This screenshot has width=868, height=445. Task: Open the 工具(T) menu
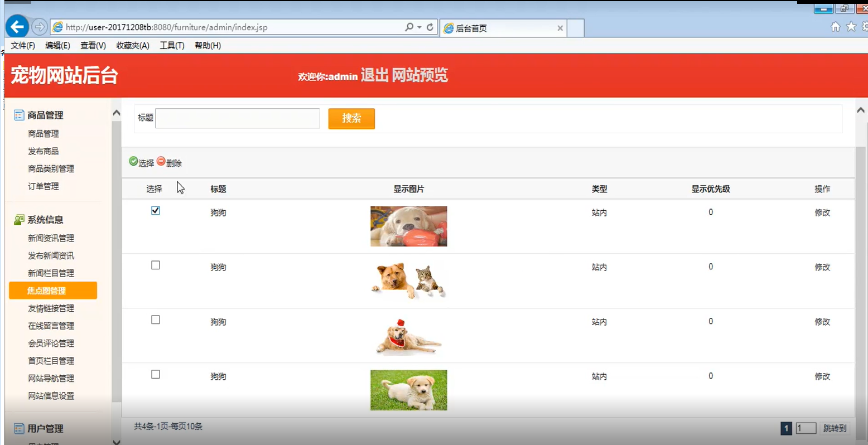click(172, 46)
